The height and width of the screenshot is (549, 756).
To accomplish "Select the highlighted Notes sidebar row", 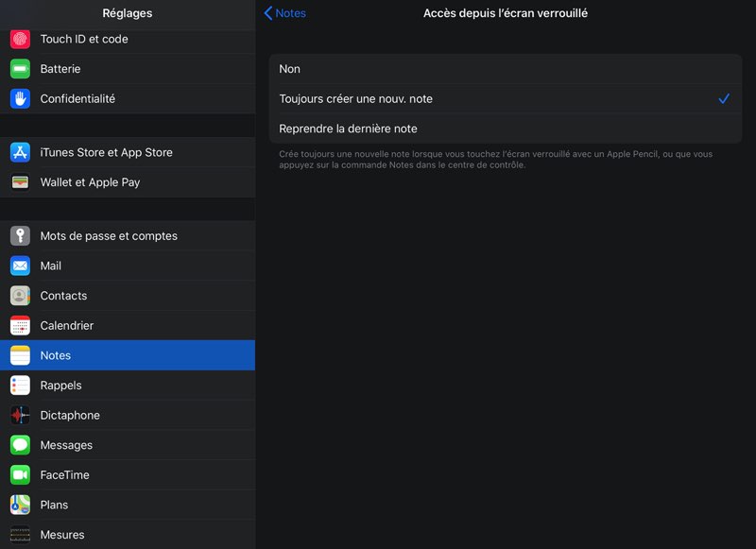I will pyautogui.click(x=128, y=355).
